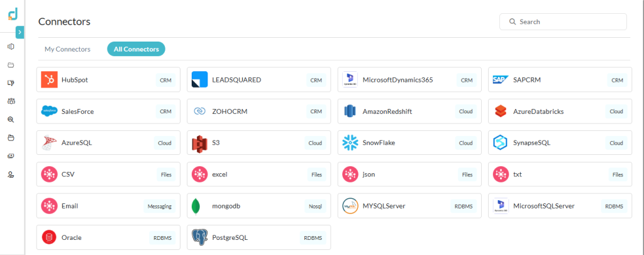Click the PostgreSQL elephant logo icon

pos(199,238)
